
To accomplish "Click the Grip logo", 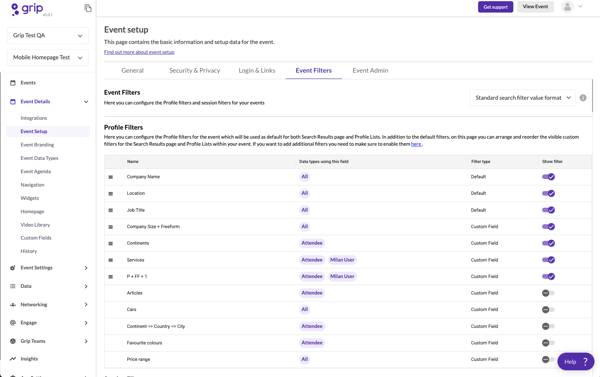I will [x=27, y=9].
